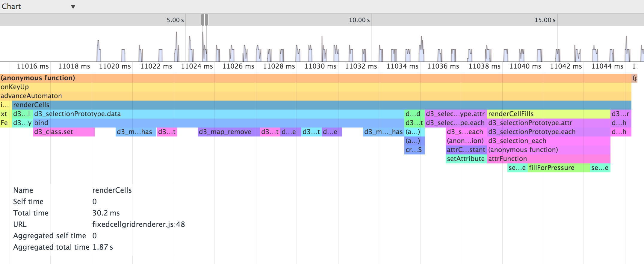Select the d3_class.set bar
The height and width of the screenshot is (264, 644).
64,132
